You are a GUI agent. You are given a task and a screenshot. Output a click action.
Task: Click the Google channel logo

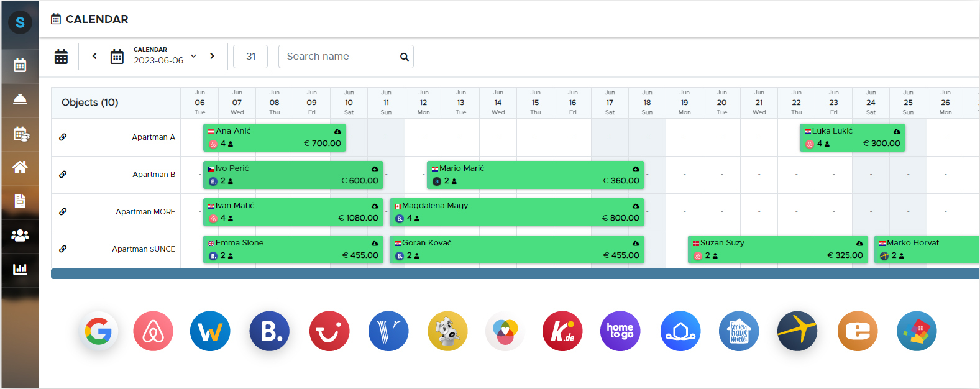[99, 331]
